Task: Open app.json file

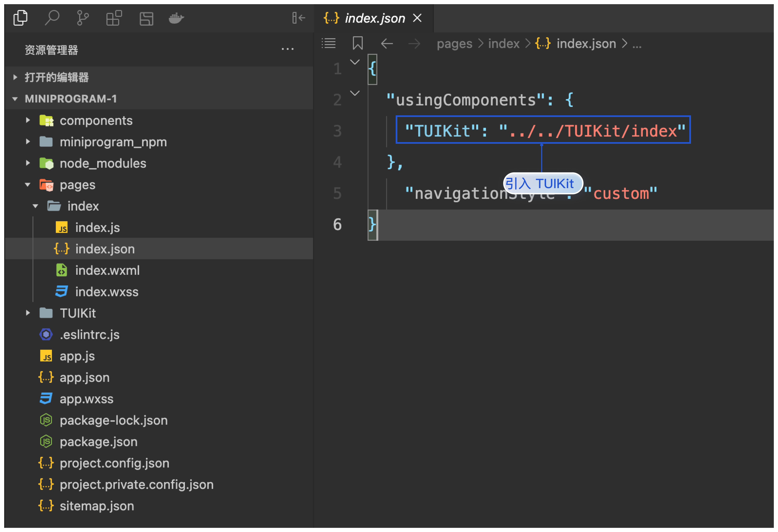Action: pos(159,377)
